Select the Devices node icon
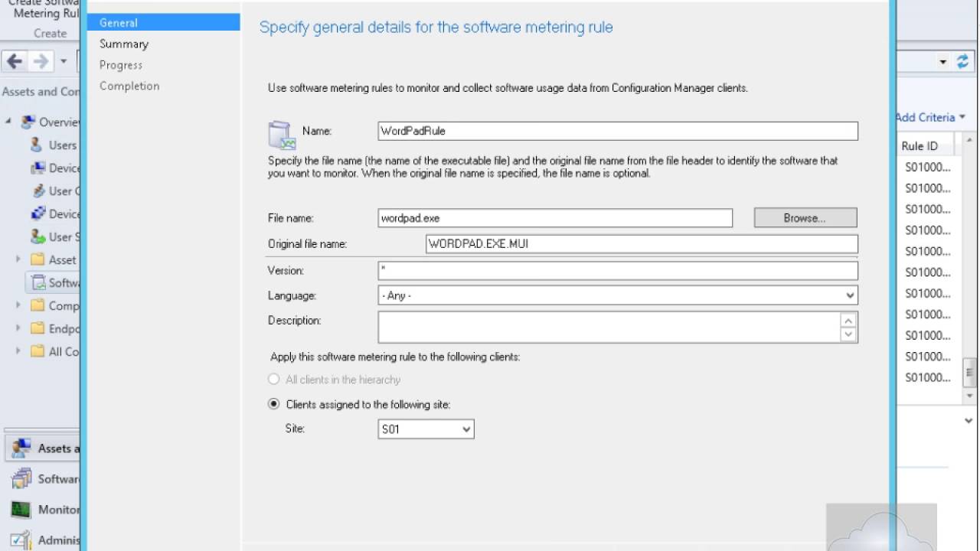The height and width of the screenshot is (551, 980). pos(38,168)
